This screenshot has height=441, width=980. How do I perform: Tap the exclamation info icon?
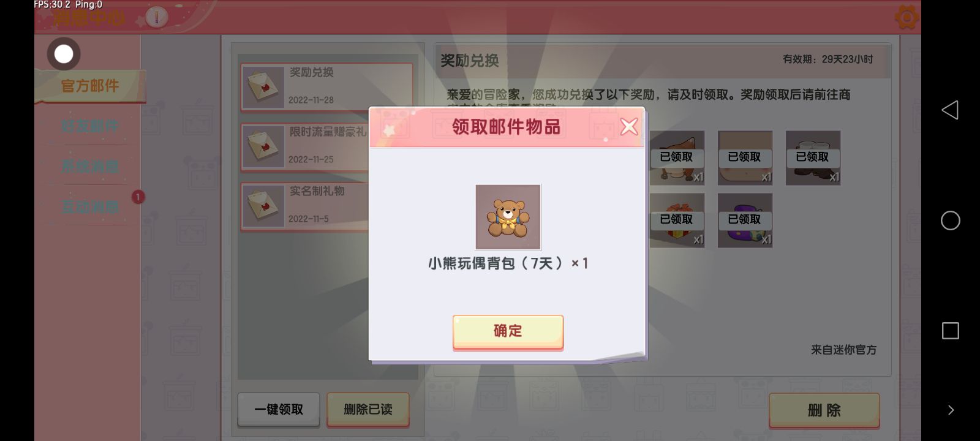(157, 17)
